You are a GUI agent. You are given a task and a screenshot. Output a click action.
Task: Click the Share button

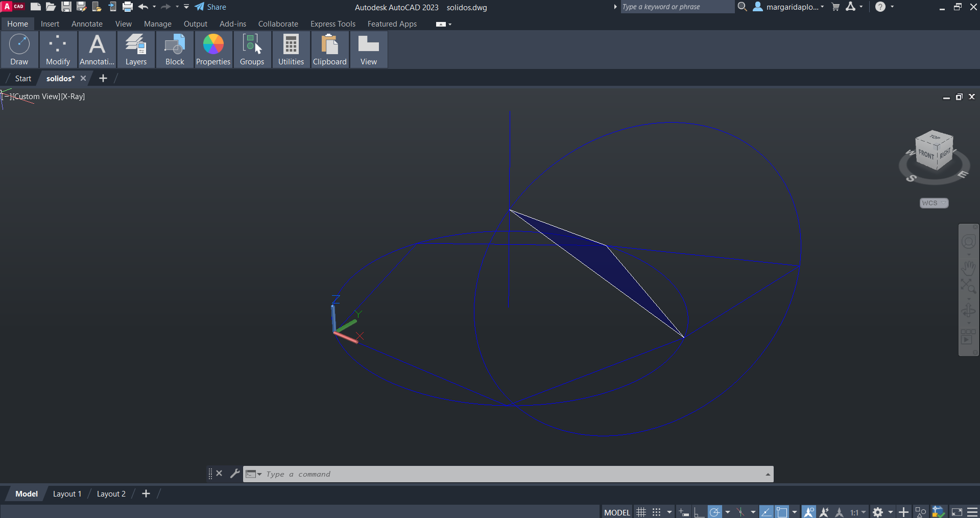pos(211,7)
